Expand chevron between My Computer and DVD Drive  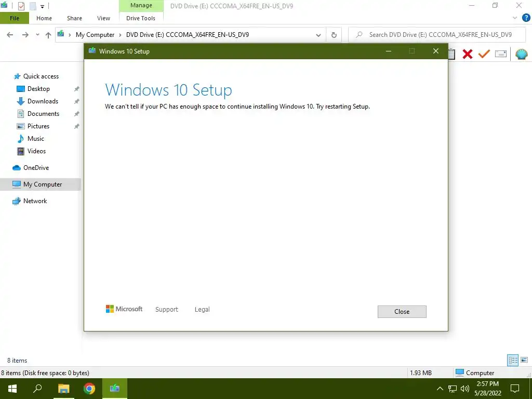click(x=120, y=35)
